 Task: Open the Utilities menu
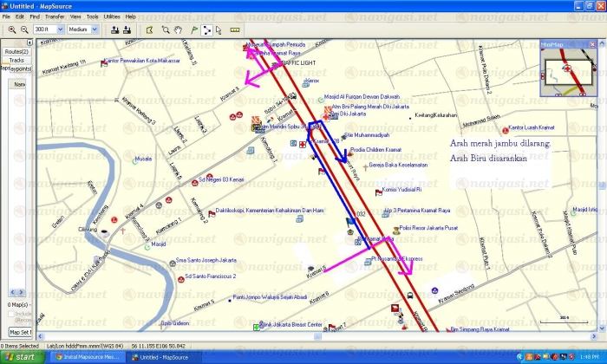tap(112, 16)
